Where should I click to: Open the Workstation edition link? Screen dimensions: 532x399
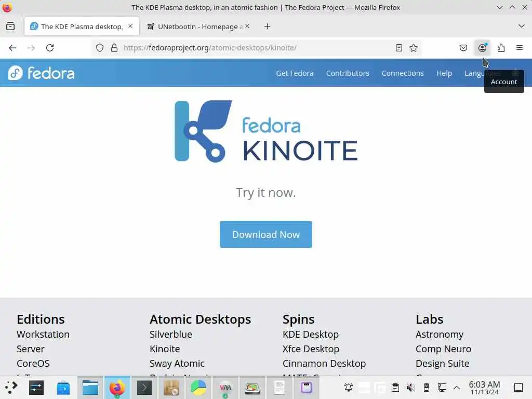click(43, 335)
